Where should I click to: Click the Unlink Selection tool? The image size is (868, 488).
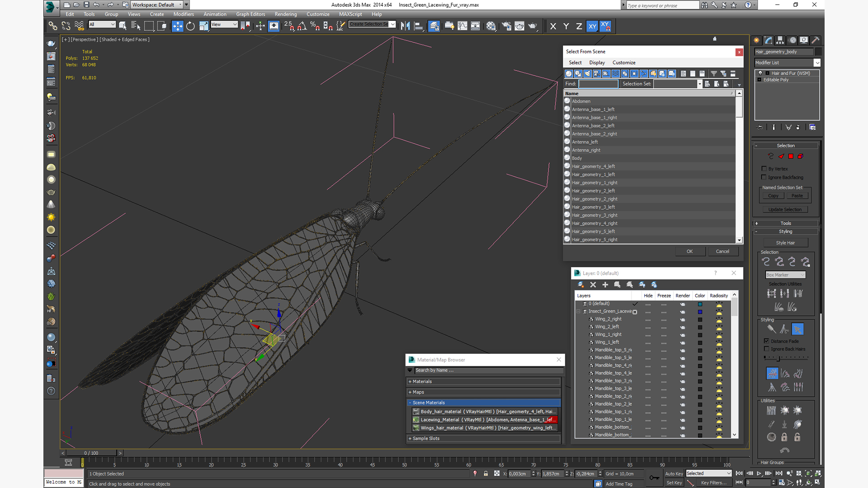[66, 26]
